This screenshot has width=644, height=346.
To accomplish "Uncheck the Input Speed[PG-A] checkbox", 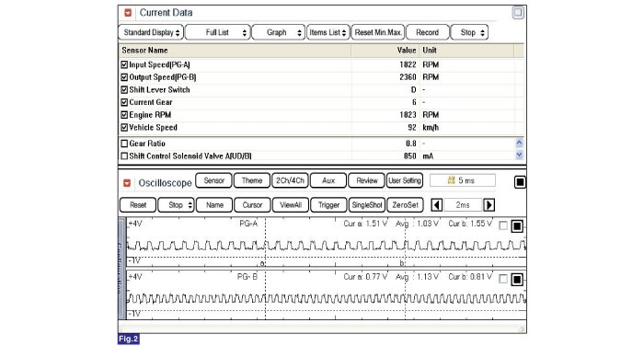I will click(x=124, y=64).
